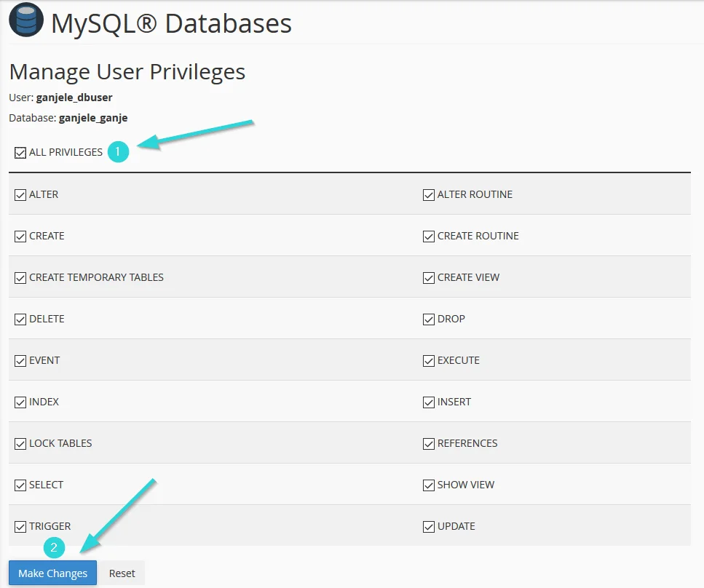
Task: Toggle the ALL PRIVILEGES checkbox
Action: [20, 153]
